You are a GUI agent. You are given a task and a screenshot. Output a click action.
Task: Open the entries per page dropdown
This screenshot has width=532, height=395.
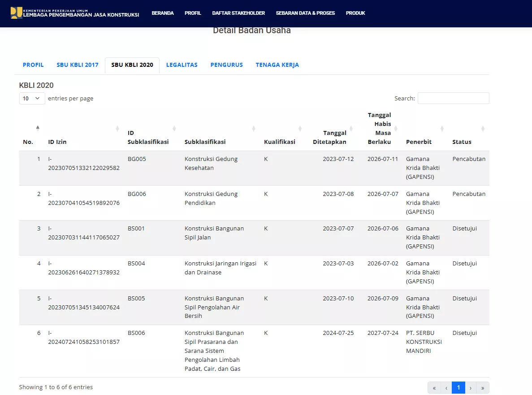point(32,99)
